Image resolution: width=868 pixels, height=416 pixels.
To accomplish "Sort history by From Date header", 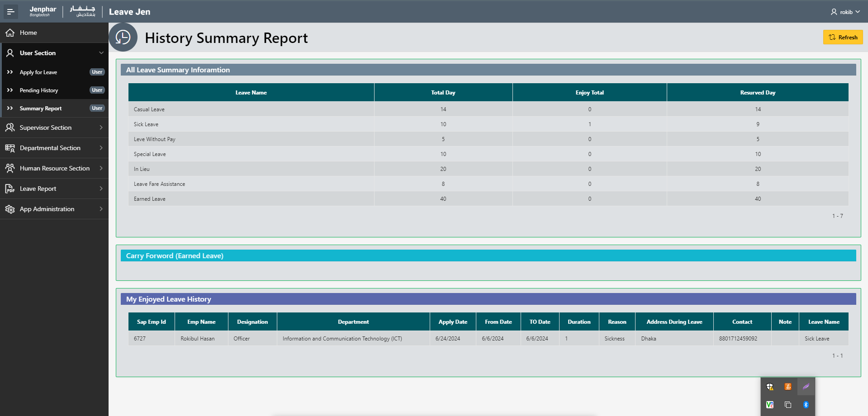I will [498, 322].
